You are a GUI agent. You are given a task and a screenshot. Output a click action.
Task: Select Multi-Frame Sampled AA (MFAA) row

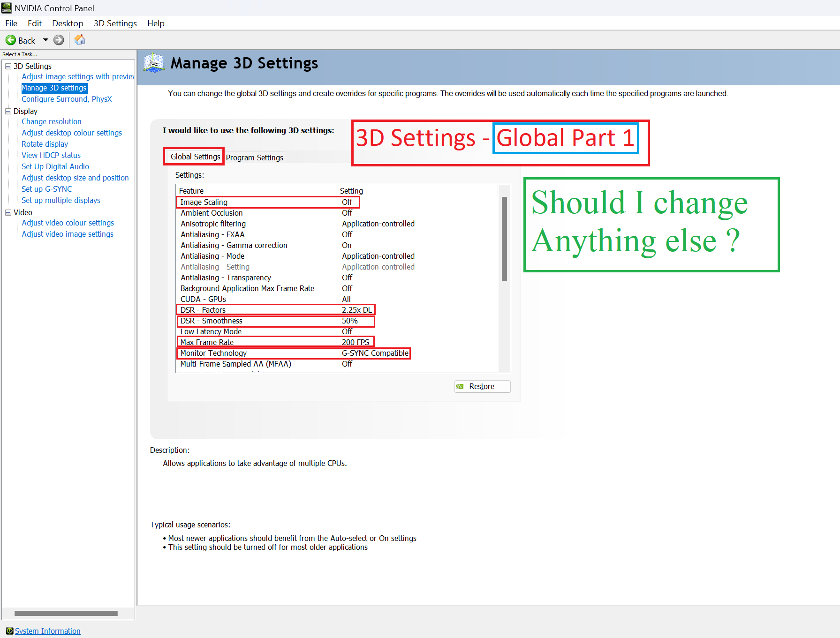pyautogui.click(x=337, y=364)
